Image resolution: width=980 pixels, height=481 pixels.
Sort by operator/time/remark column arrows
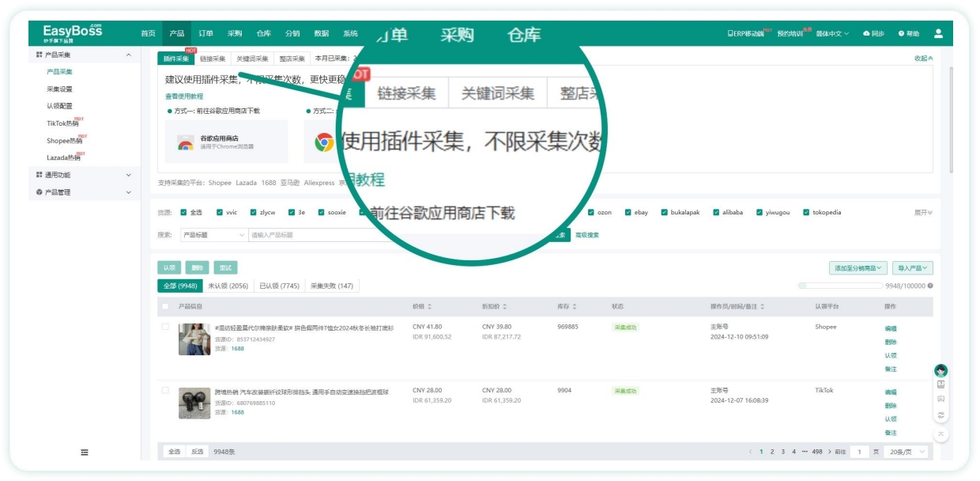(763, 306)
